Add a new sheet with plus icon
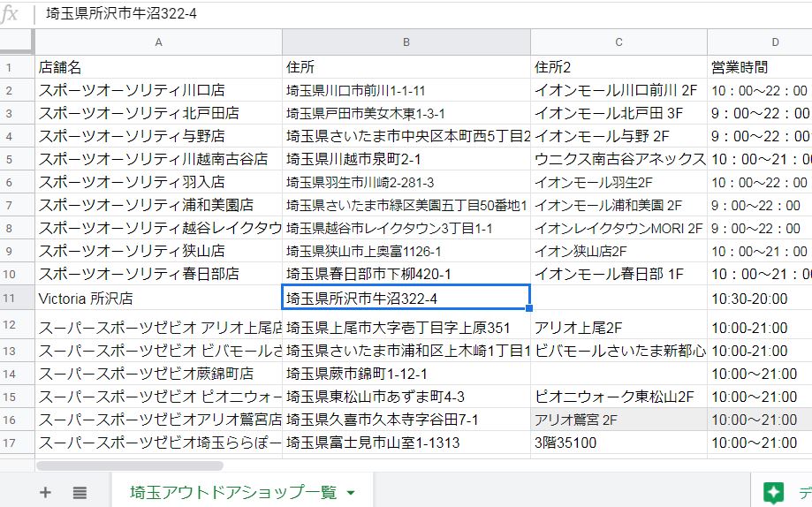The height and width of the screenshot is (507, 812). coord(45,492)
